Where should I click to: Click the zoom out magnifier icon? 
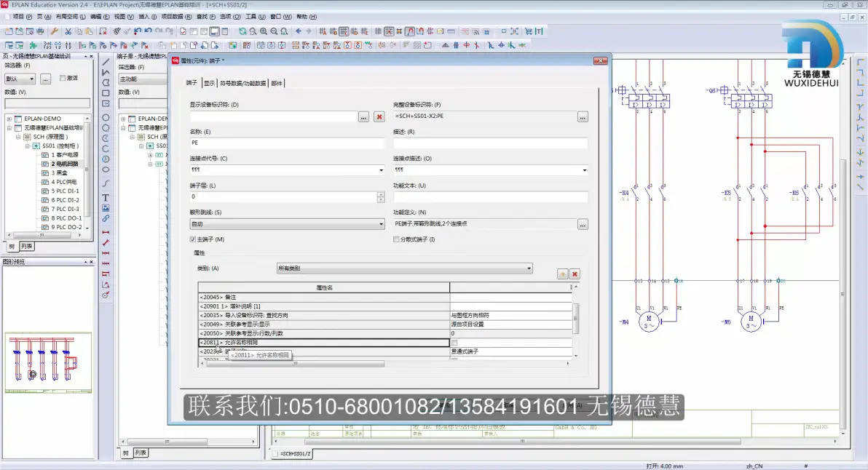(x=274, y=31)
